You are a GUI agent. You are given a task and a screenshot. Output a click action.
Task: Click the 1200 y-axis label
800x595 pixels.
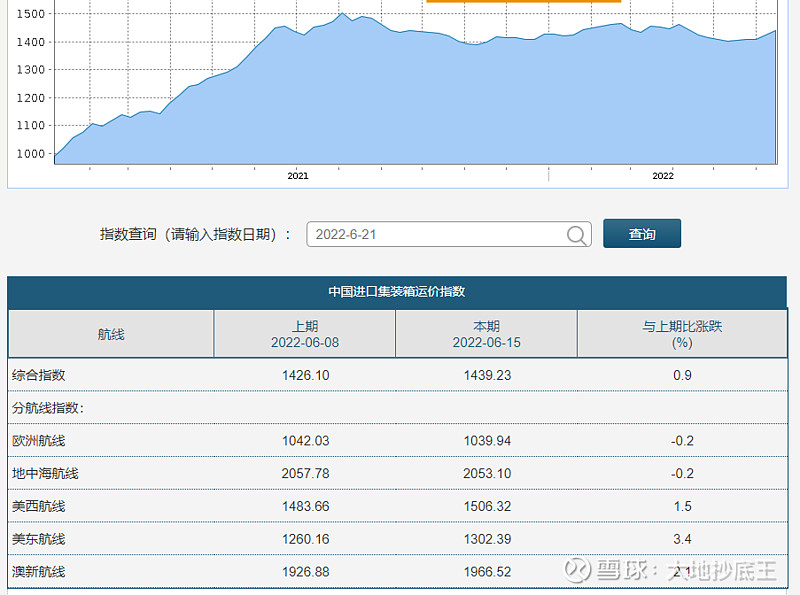[31, 97]
